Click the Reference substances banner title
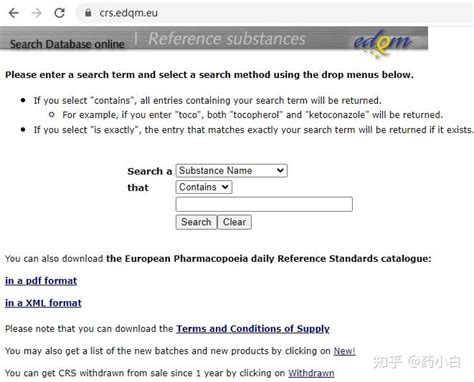This screenshot has height=382, width=474. tap(227, 39)
